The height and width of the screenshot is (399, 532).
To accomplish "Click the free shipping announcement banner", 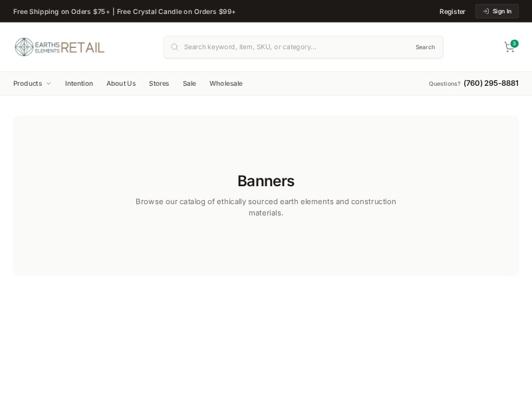I will coord(124,11).
